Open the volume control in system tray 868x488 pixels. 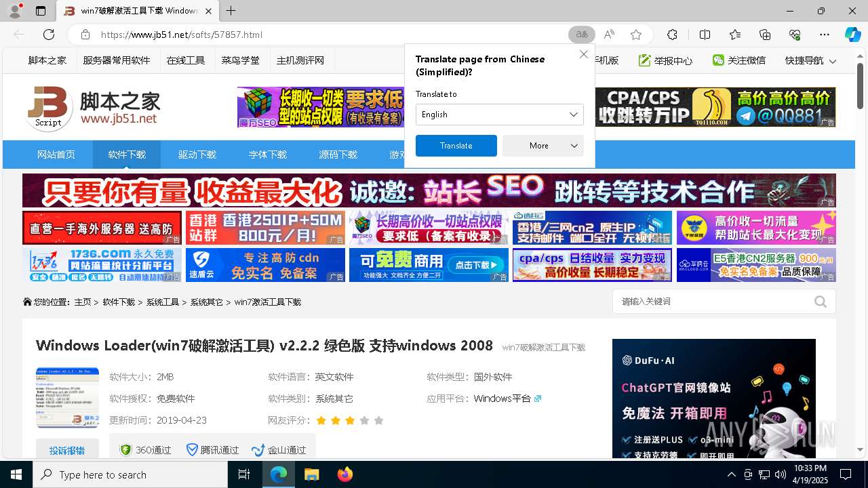[781, 474]
